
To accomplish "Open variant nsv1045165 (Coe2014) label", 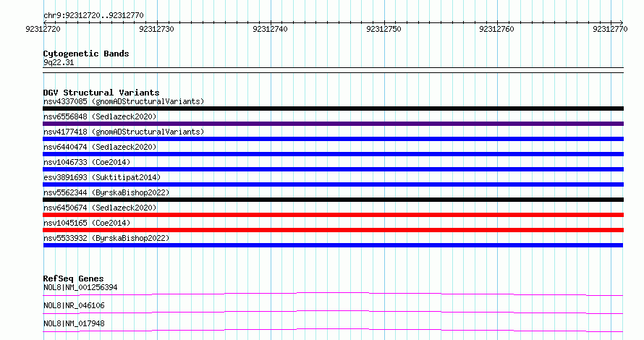I will click(x=87, y=223).
